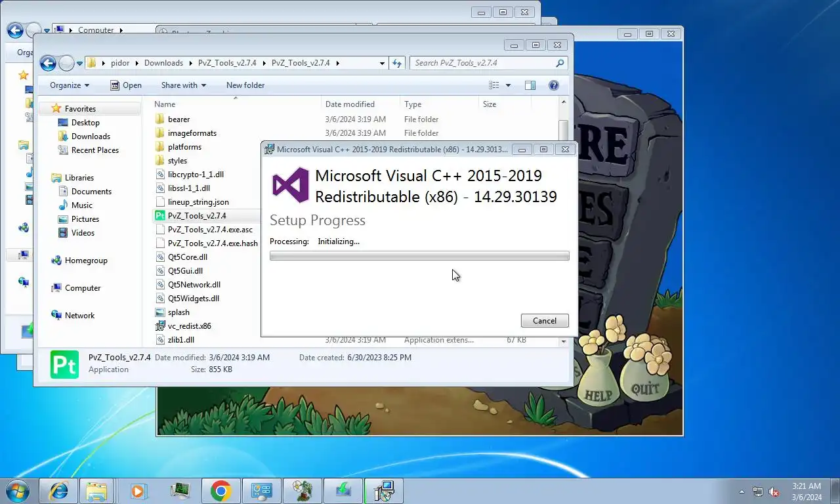840x504 pixels.
Task: Refresh the folder with the refresh icon
Action: point(396,63)
